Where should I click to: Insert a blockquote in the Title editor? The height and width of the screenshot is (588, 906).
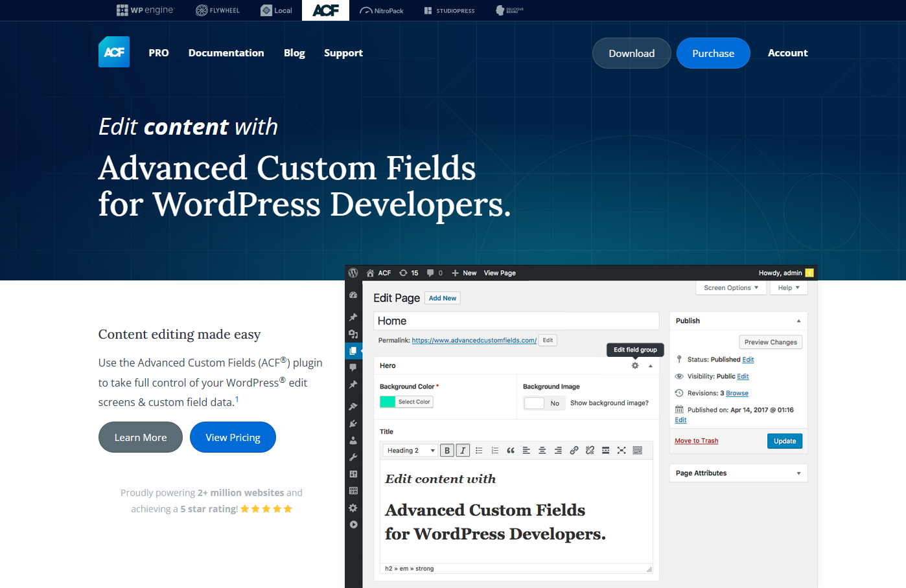[510, 450]
